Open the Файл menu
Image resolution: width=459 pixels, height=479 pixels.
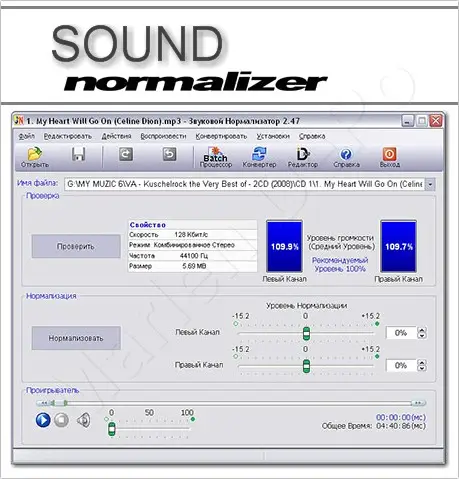[x=26, y=136]
